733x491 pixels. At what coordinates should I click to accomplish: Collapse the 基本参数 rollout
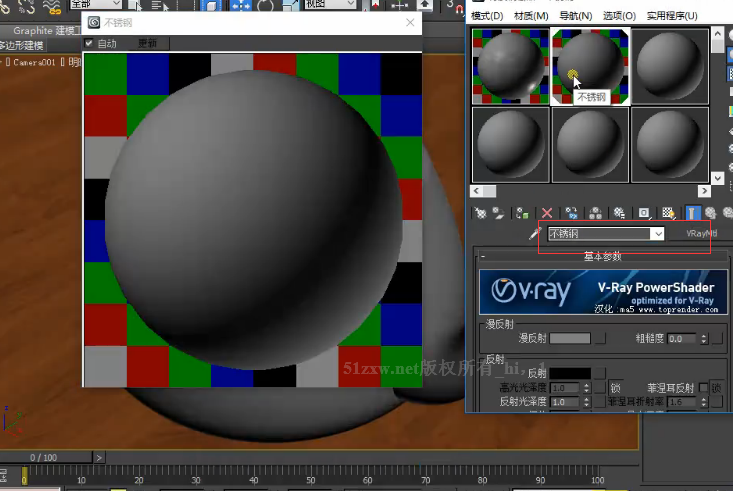click(x=602, y=256)
